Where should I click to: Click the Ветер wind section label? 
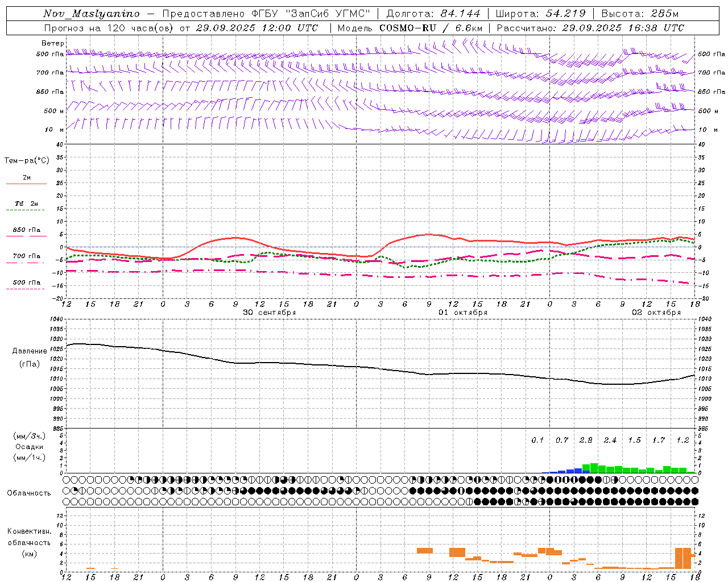click(53, 43)
